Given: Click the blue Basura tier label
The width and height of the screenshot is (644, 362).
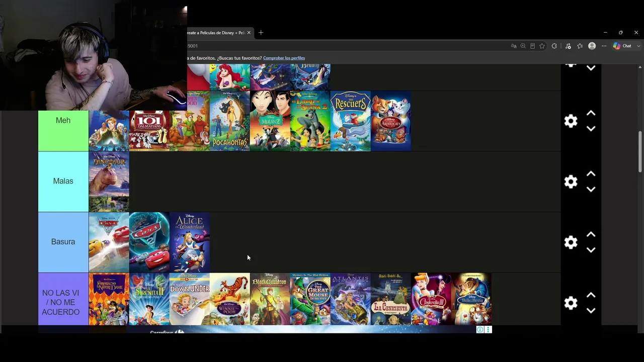Looking at the screenshot, I should tap(63, 242).
